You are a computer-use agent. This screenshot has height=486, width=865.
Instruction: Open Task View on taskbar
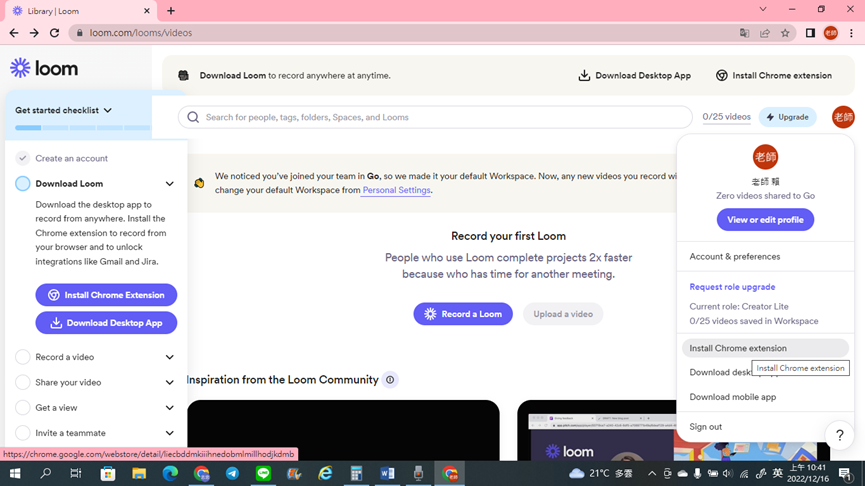(x=76, y=473)
